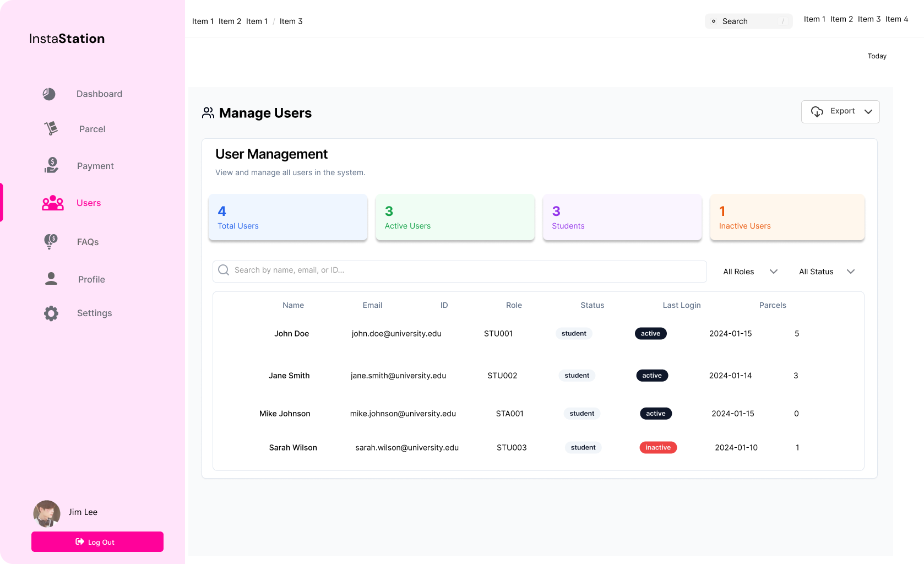Click the Manage Users heading icon
Image resolution: width=924 pixels, height=564 pixels.
[x=208, y=113]
